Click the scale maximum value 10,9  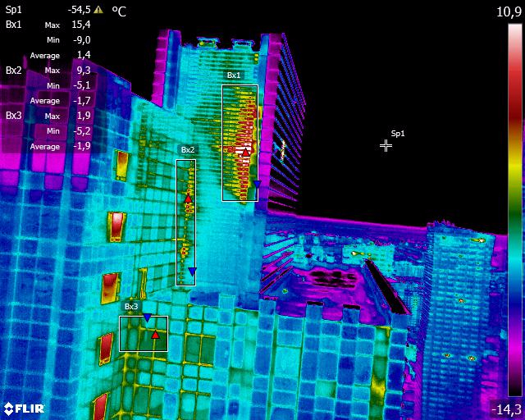click(509, 11)
